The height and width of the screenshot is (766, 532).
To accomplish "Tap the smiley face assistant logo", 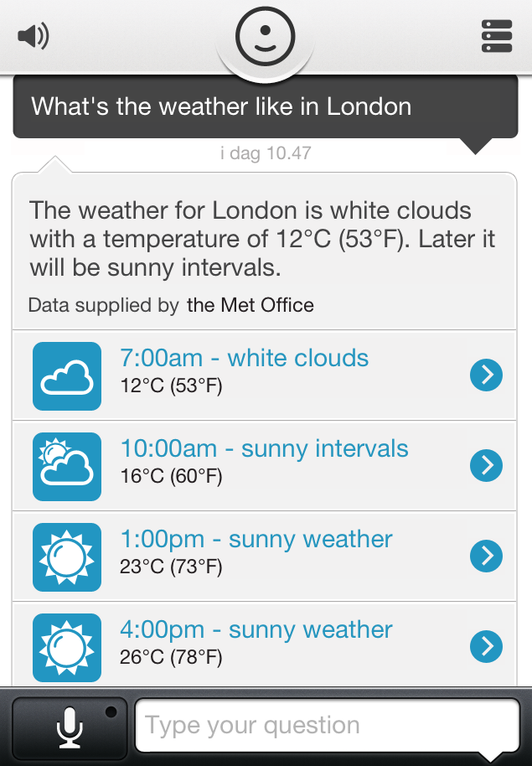I will 266,36.
